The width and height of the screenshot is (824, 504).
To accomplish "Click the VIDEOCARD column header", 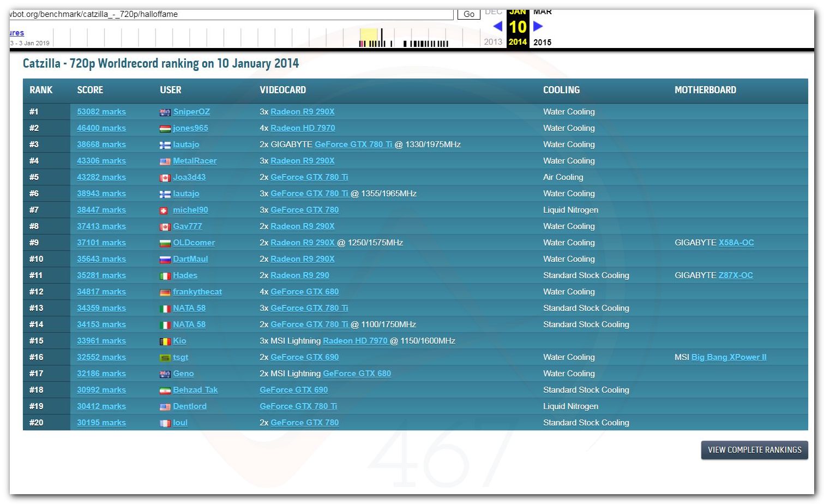I will [x=282, y=90].
